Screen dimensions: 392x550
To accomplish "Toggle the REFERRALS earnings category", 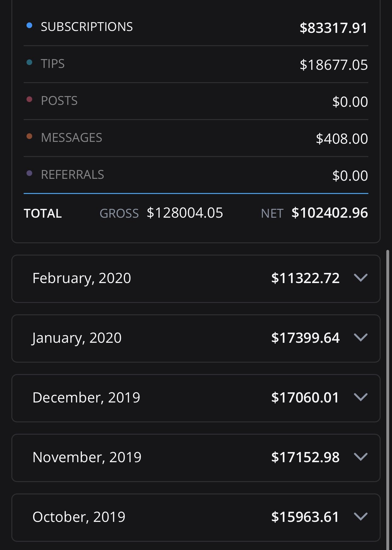I will click(x=196, y=175).
